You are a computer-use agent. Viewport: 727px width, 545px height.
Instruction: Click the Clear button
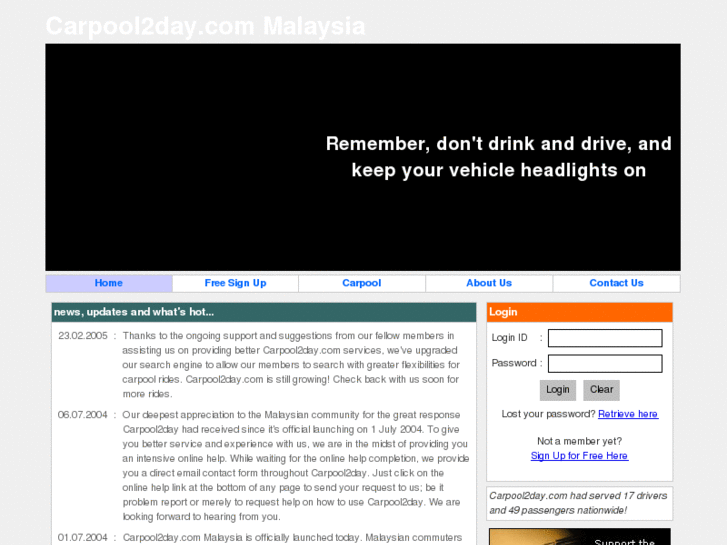pyautogui.click(x=601, y=390)
